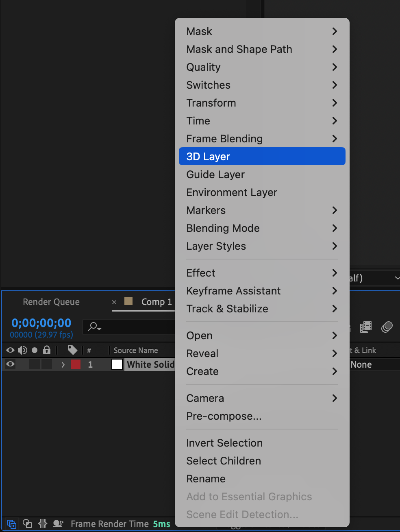Open the Track & Stabilize submenu
400x532 pixels.
[262, 309]
